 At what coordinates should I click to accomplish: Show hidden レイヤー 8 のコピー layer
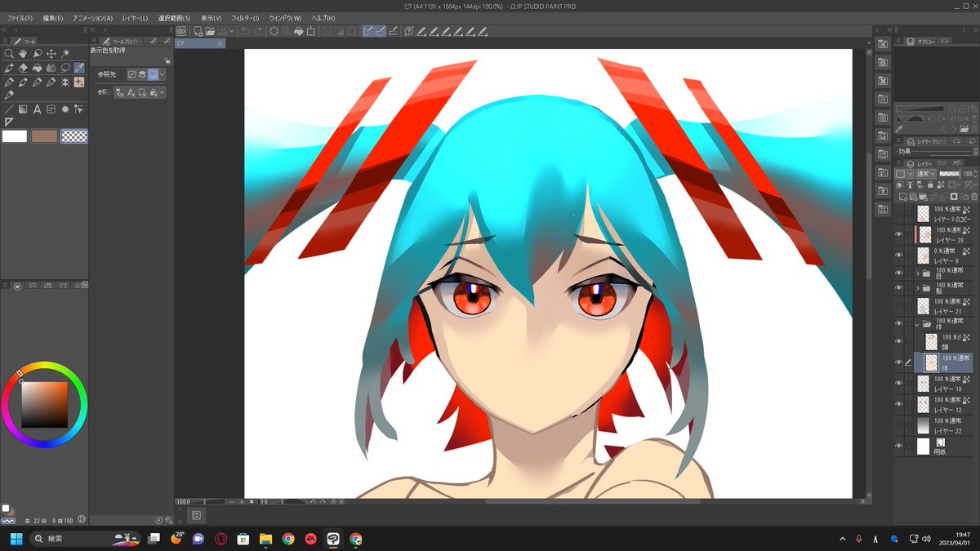pyautogui.click(x=899, y=213)
